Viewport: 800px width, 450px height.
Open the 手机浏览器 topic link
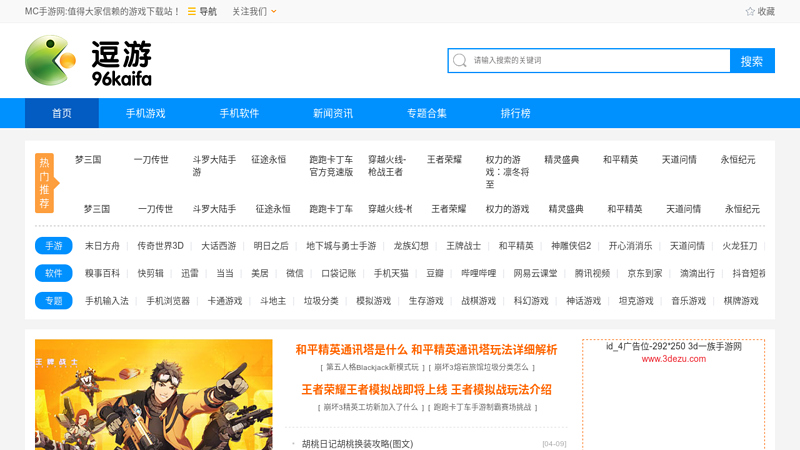coord(168,301)
